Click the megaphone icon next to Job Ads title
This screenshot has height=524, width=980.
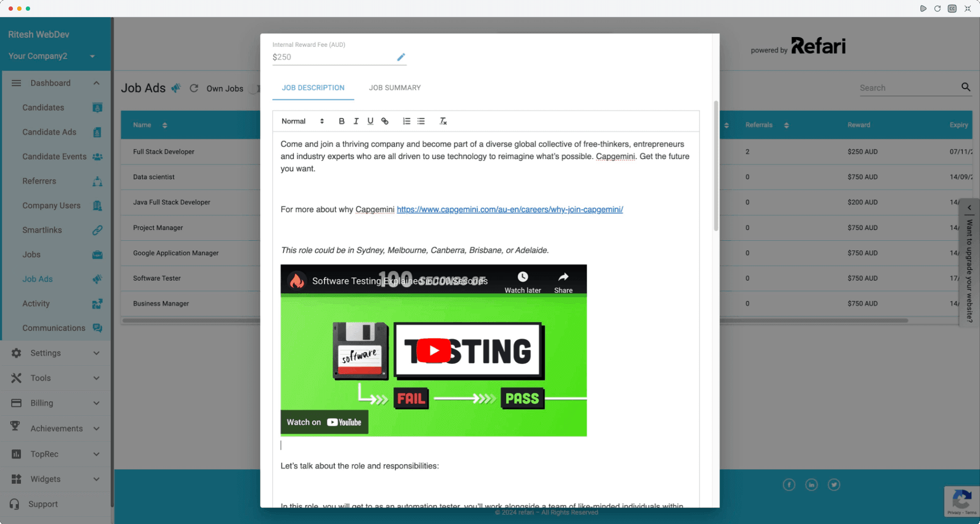pos(176,88)
